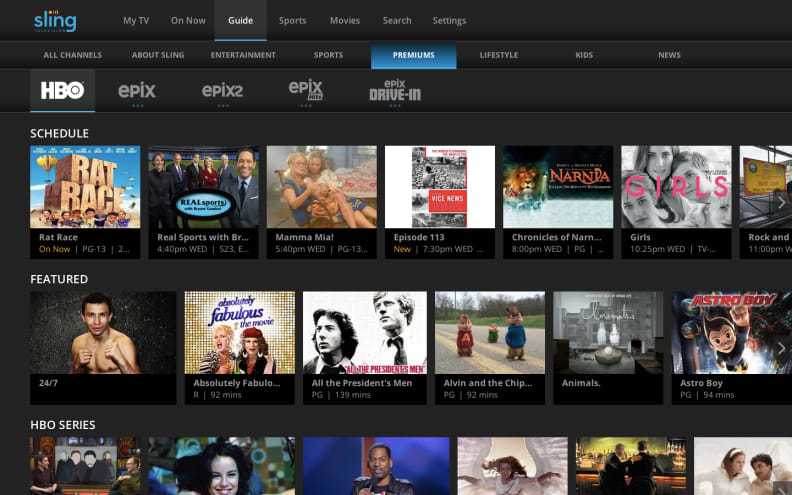Image resolution: width=792 pixels, height=495 pixels.
Task: Select the epix2 channel logo
Action: pyautogui.click(x=222, y=91)
